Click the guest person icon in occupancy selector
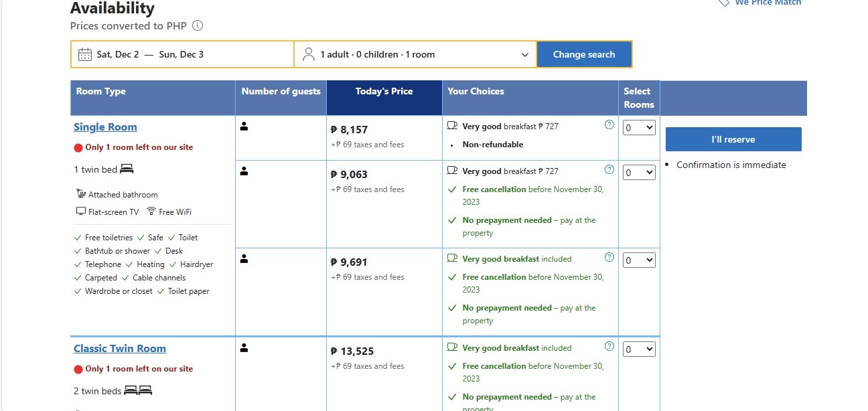This screenshot has width=868, height=411. [x=309, y=54]
